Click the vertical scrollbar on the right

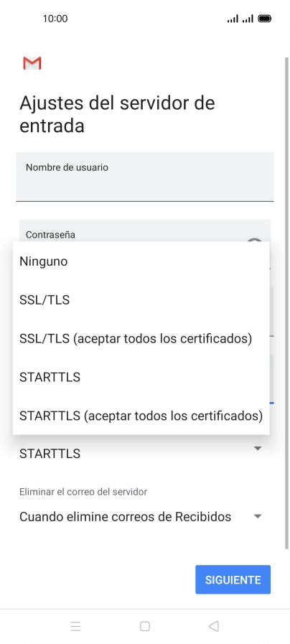tap(286, 302)
